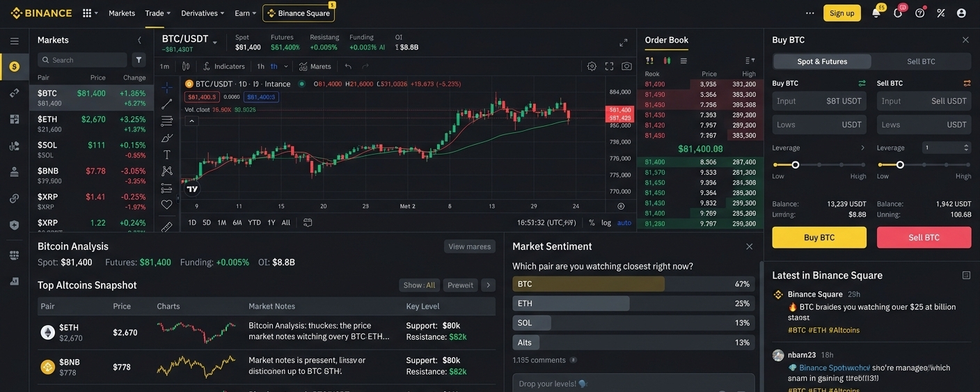Take chart snapshot with camera icon
This screenshot has width=980, height=392.
(x=626, y=66)
